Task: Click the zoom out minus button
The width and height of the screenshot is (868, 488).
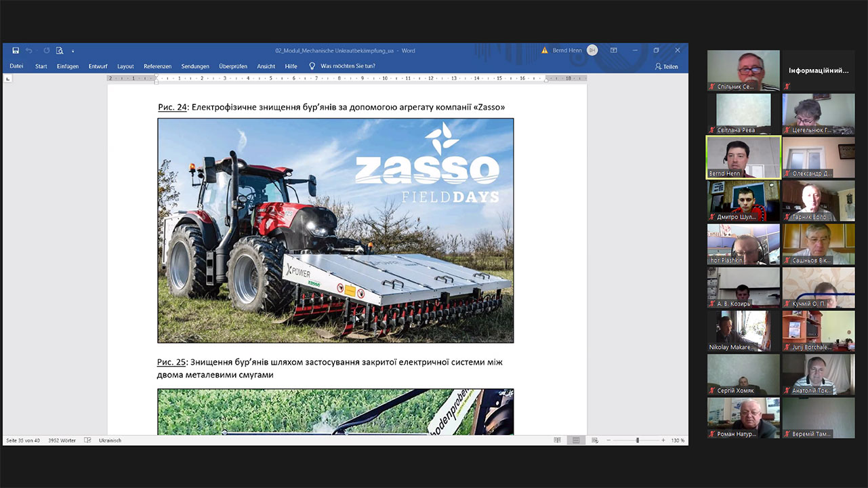Action: tap(609, 441)
